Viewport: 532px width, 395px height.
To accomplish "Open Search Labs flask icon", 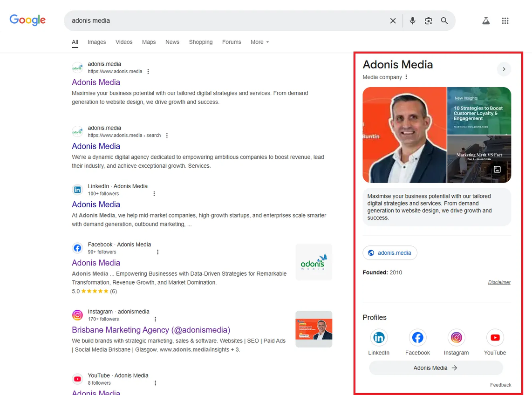I will pos(486,20).
